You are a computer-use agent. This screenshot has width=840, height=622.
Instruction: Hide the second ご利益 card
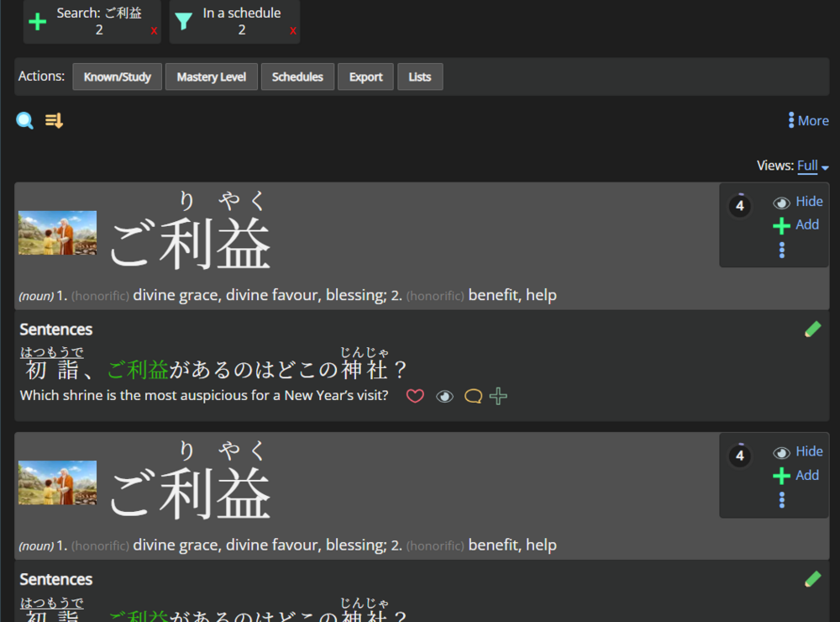(797, 451)
